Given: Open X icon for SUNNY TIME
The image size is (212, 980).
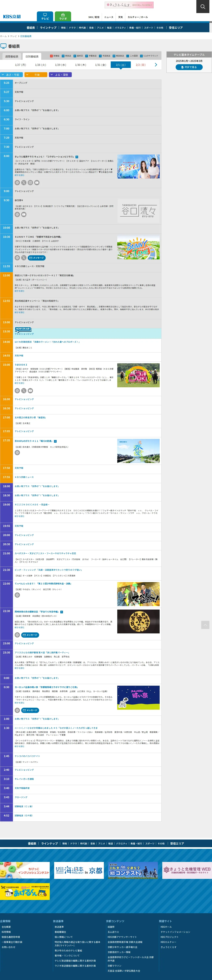Looking at the screenshot, I should tap(23, 258).
